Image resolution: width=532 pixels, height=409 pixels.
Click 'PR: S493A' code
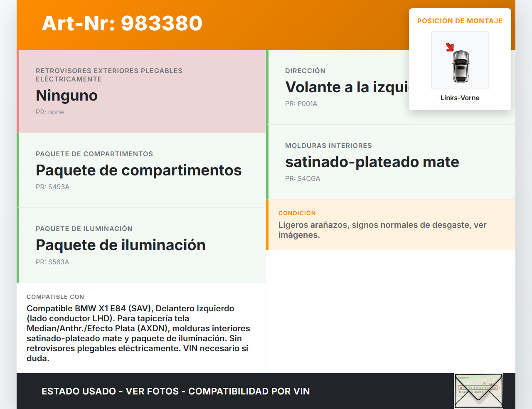point(53,187)
